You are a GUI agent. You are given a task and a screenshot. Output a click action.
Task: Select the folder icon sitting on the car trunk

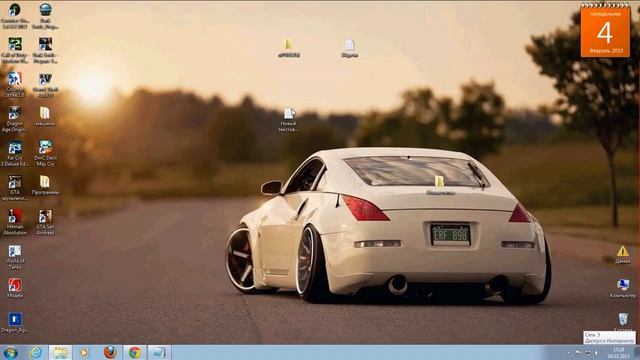(x=440, y=186)
